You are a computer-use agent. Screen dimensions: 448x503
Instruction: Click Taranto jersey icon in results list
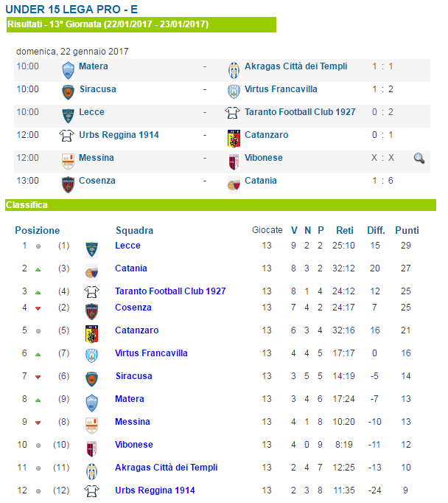[232, 113]
